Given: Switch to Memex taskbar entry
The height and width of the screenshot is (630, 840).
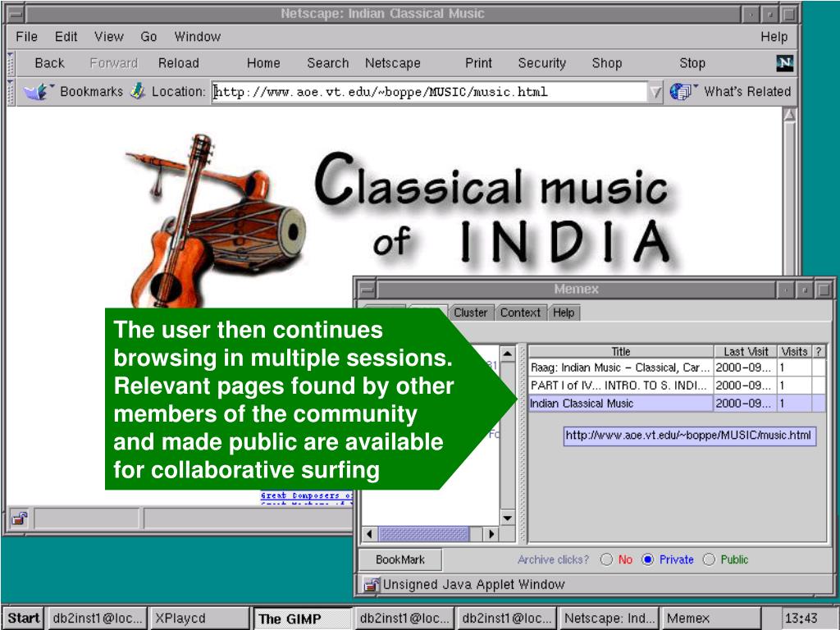Looking at the screenshot, I should pos(711,619).
